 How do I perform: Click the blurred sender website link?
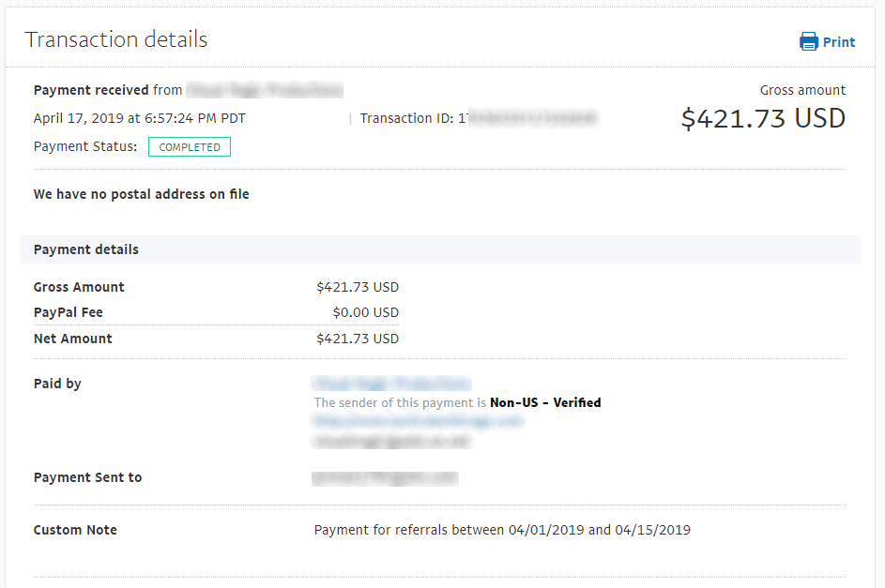click(x=418, y=421)
